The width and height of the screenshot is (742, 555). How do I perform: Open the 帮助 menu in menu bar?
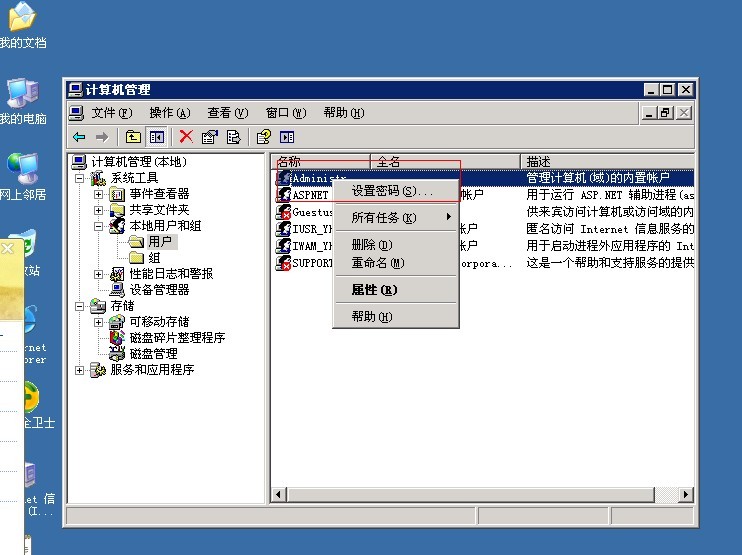coord(344,113)
